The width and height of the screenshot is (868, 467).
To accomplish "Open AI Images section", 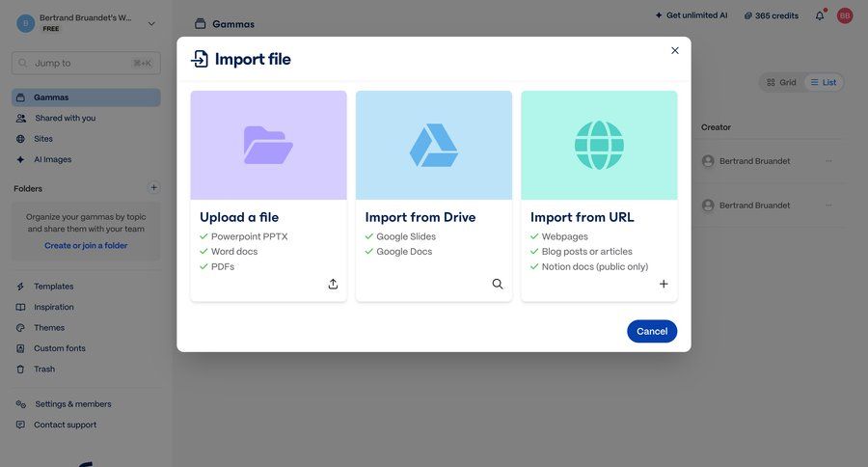I will click(53, 159).
